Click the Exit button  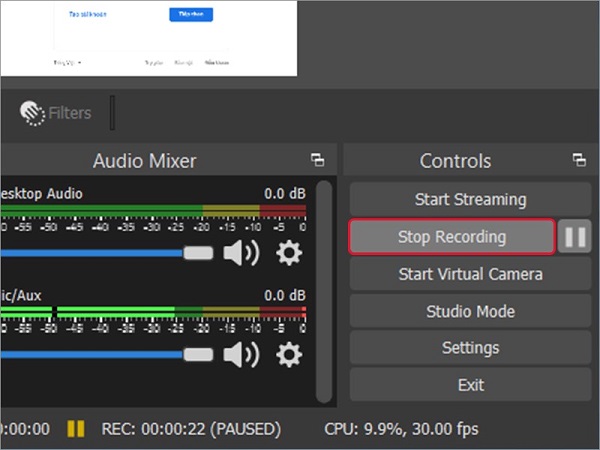[x=470, y=385]
